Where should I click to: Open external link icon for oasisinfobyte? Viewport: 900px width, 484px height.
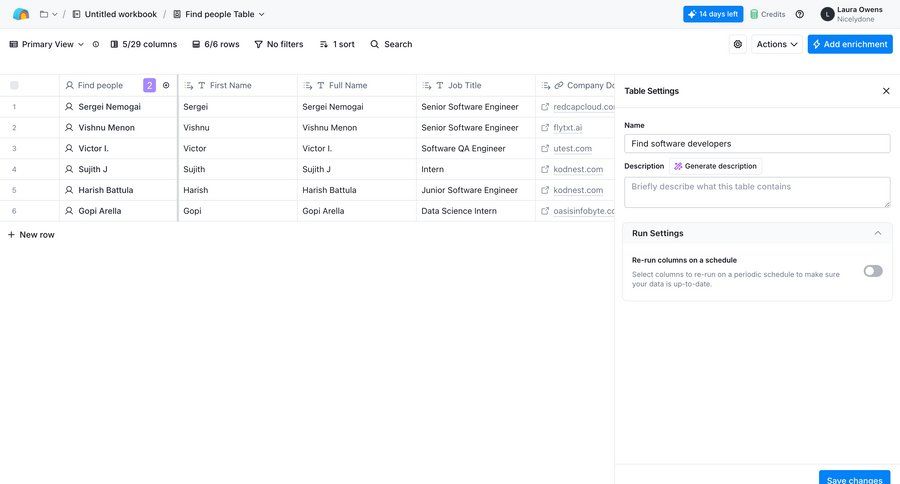pos(545,211)
